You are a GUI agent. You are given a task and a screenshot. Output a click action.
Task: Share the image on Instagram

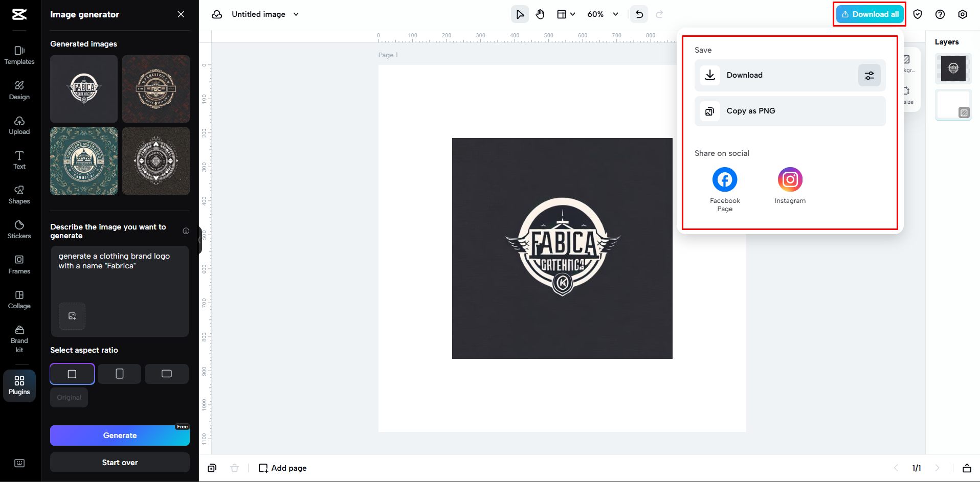pos(790,179)
